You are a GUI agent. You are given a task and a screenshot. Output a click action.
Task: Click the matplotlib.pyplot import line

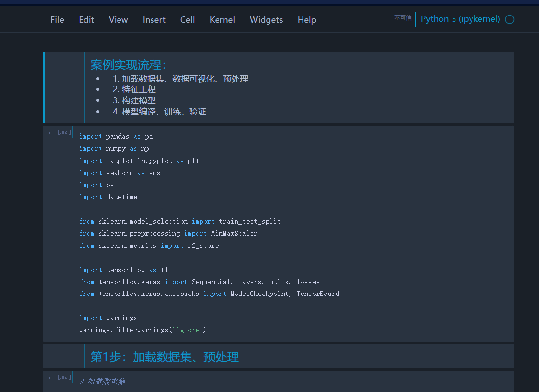pos(139,161)
